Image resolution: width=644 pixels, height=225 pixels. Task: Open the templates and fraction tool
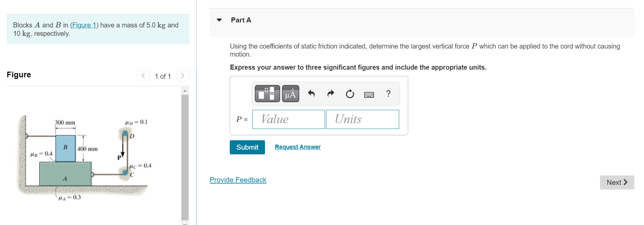pyautogui.click(x=267, y=93)
